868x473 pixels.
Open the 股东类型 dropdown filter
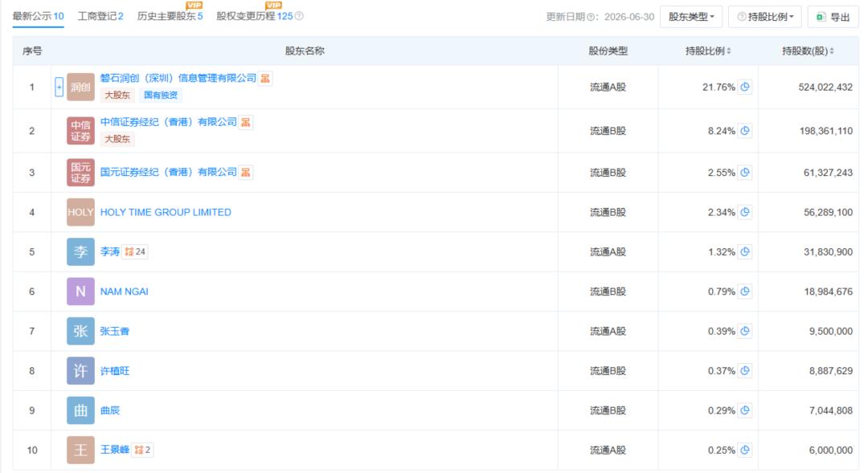pos(691,17)
